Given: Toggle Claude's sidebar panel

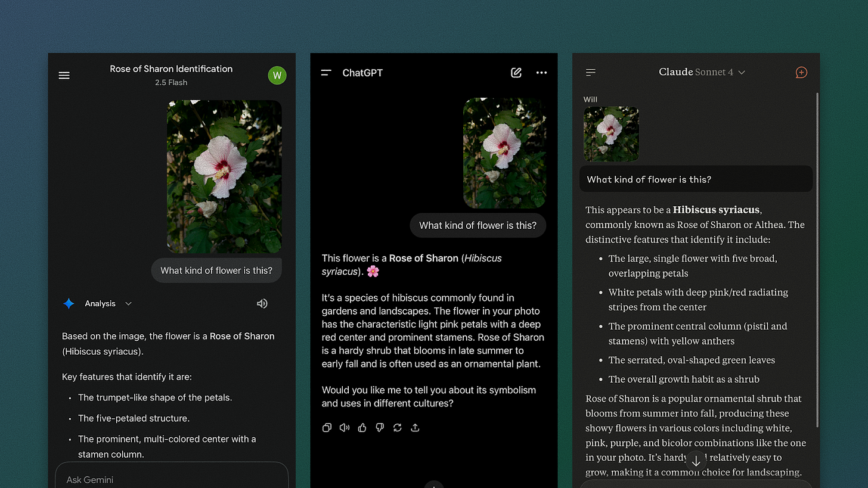Looking at the screenshot, I should point(590,72).
